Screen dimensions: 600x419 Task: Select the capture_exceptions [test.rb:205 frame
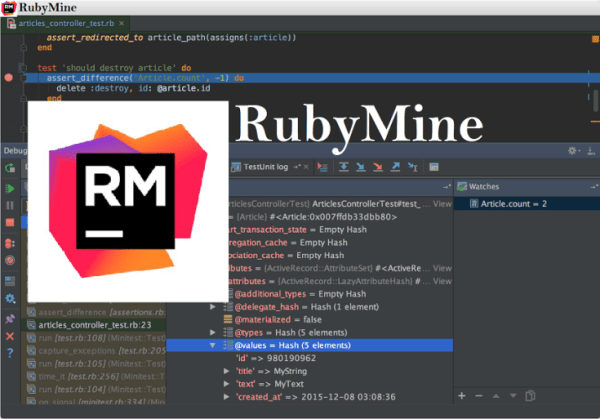click(x=94, y=351)
